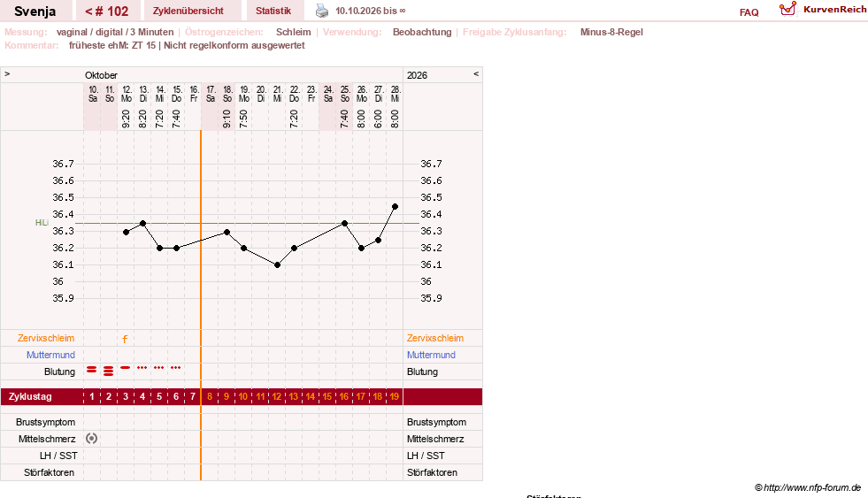The image size is (868, 498).
Task: Click the bleeding icon on cycle day 1
Action: [x=92, y=369]
